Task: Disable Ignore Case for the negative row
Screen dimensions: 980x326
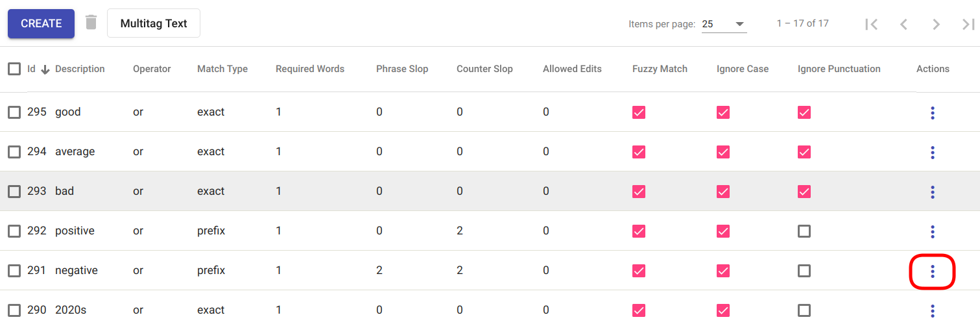Action: (723, 271)
